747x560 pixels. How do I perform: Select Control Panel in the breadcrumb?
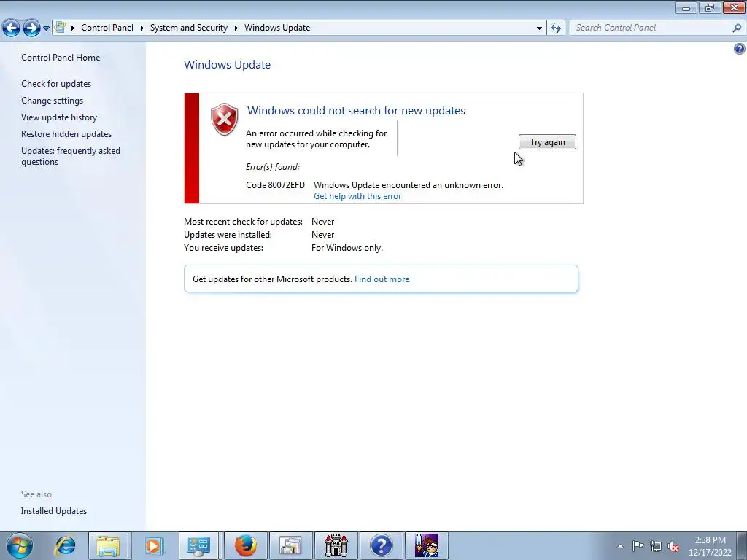pos(107,28)
